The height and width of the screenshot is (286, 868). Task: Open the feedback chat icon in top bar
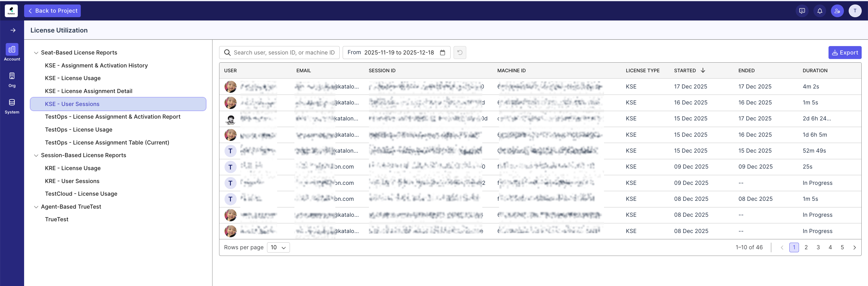coord(802,11)
